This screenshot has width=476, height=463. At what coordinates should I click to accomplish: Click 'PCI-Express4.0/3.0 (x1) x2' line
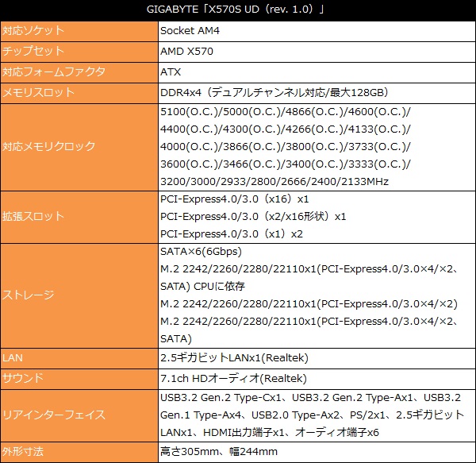tap(232, 234)
